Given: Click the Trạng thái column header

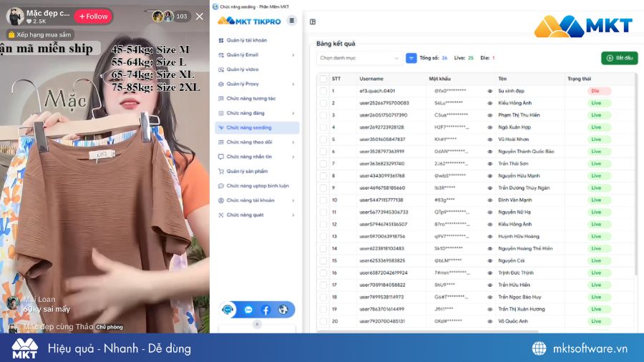Looking at the screenshot, I should coord(579,79).
